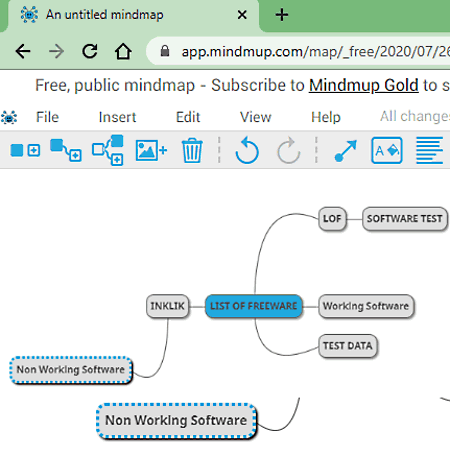This screenshot has width=450, height=456.
Task: Select the SOFTWARE TEST node
Action: tap(405, 219)
